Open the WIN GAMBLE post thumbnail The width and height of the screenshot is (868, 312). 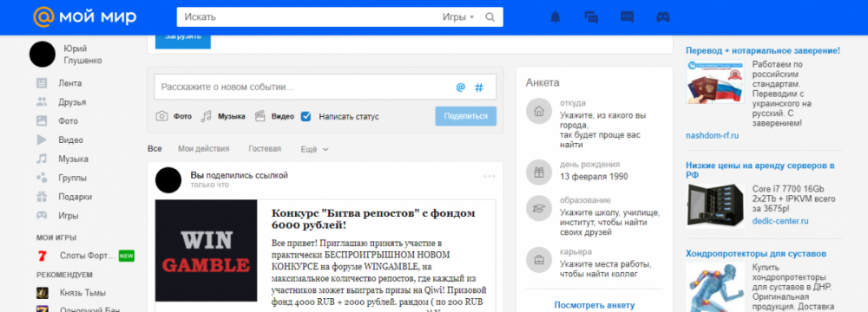click(206, 250)
